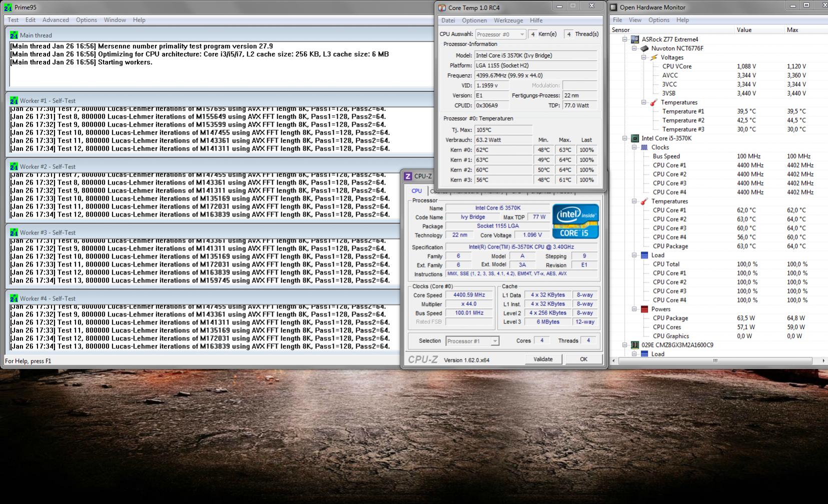The image size is (828, 504).
Task: Open the Test menu in Prime95
Action: tap(13, 20)
